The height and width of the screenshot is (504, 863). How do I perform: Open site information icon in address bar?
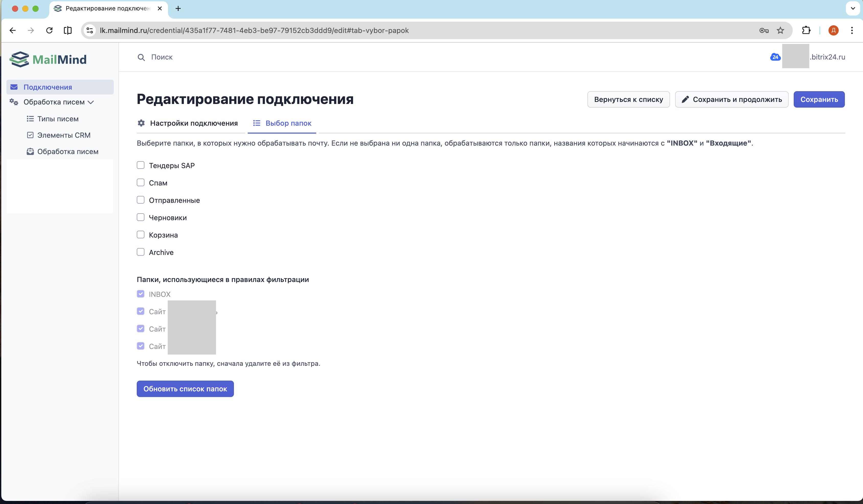tap(90, 30)
